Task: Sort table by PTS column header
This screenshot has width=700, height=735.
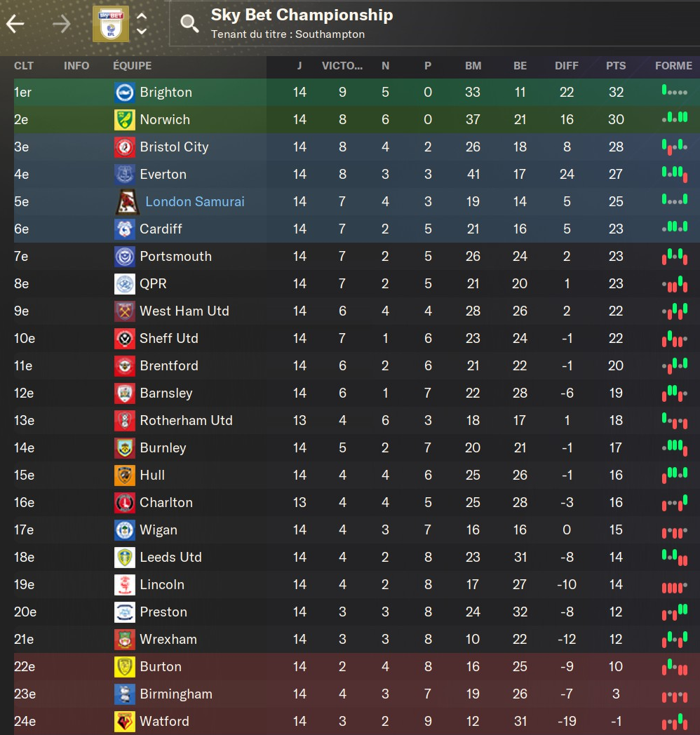Action: pyautogui.click(x=616, y=66)
